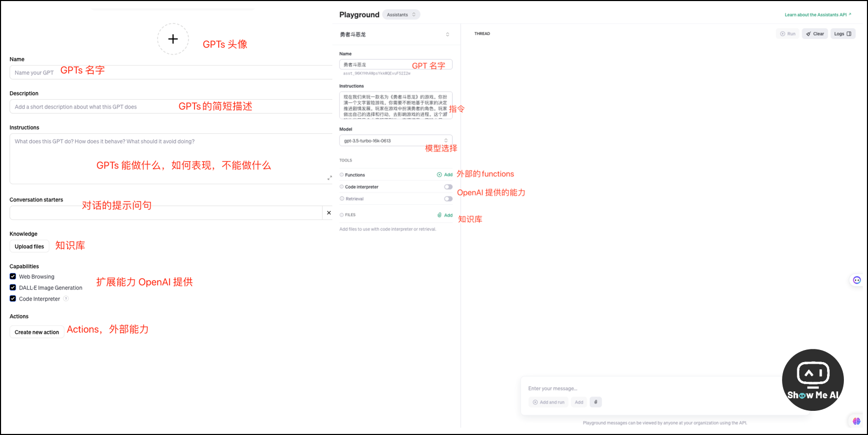
Task: Click the Add message button
Action: pos(579,402)
